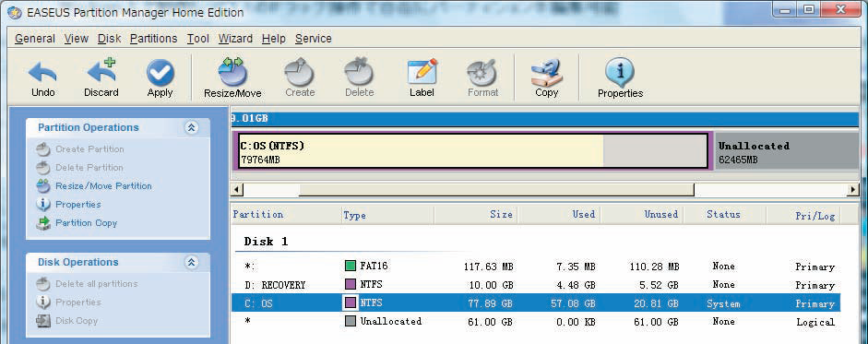Click the EASEUS app icon in title bar
The image size is (868, 344).
pyautogui.click(x=15, y=12)
